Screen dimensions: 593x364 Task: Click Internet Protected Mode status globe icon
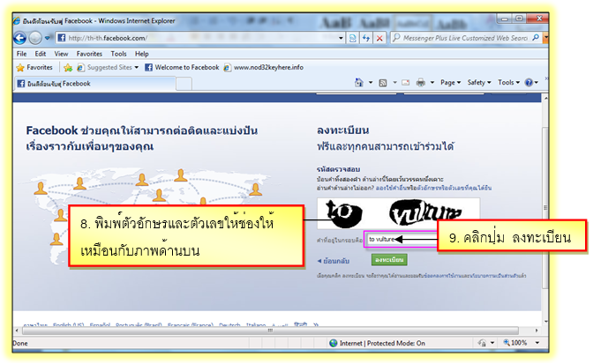(x=334, y=343)
